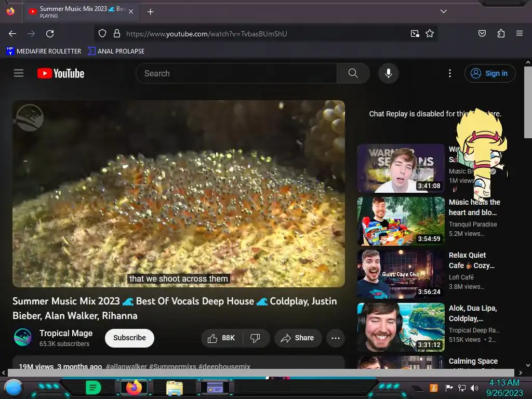Viewport: 532px width, 399px height.
Task: Click the #allanwalker hashtag
Action: 126,366
